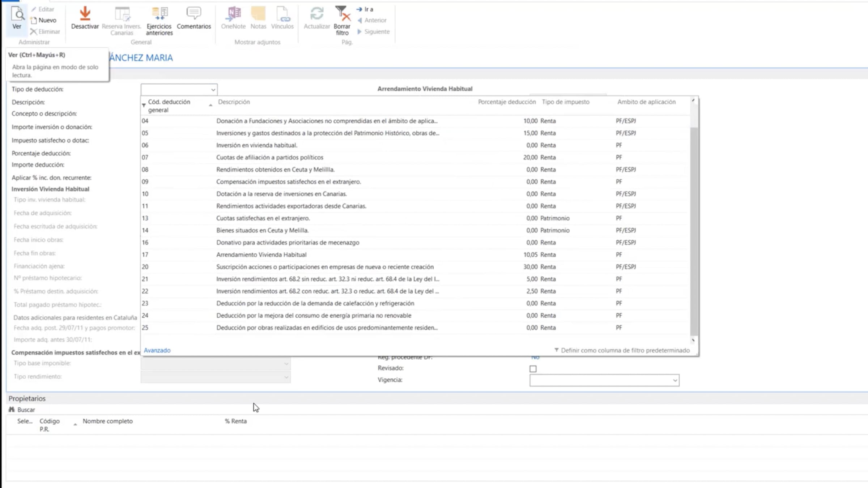Viewport: 868px width, 488px height.
Task: Expand the Vigencia dropdown
Action: pyautogui.click(x=675, y=380)
